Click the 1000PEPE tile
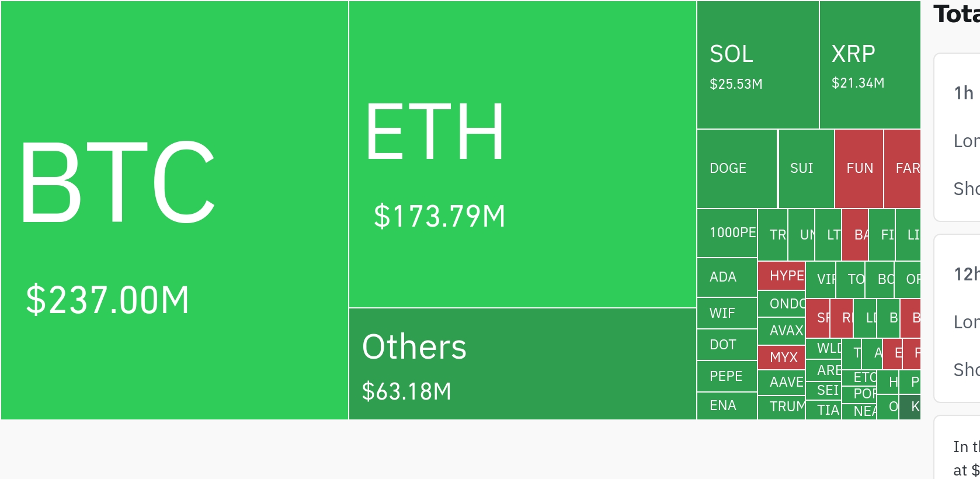The height and width of the screenshot is (479, 980). click(727, 233)
